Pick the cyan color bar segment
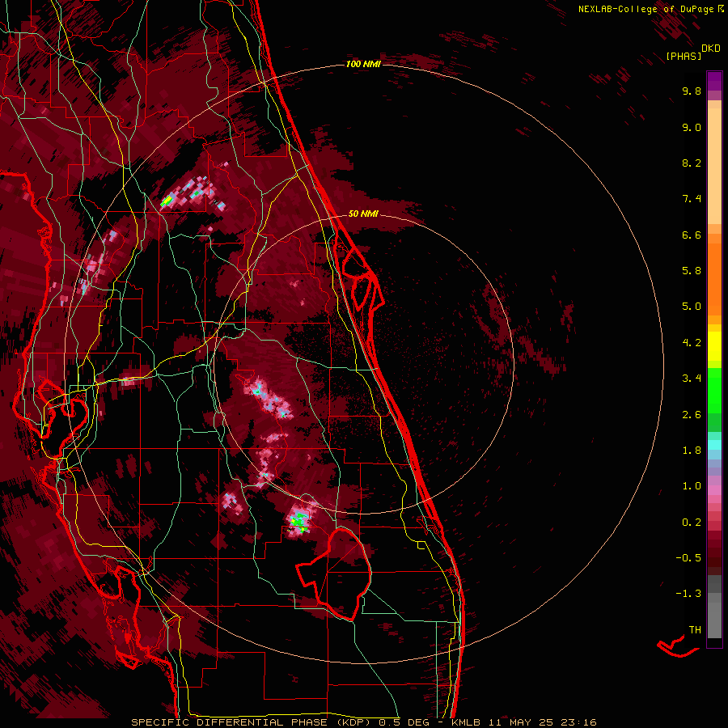 (x=714, y=445)
